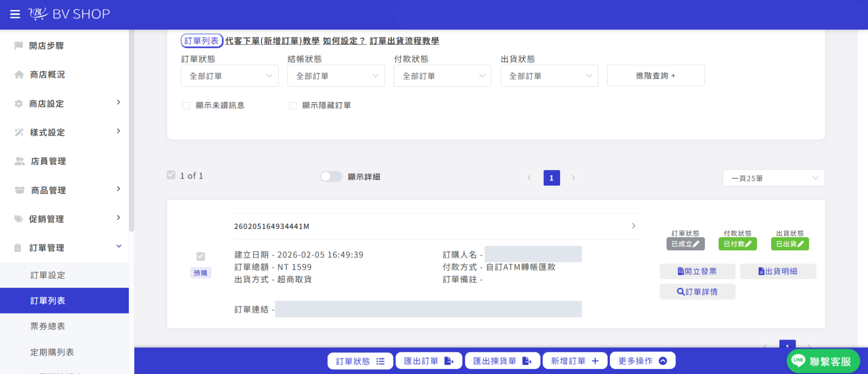Click the tag icon beside 促銷管理
The width and height of the screenshot is (868, 374).
point(19,219)
